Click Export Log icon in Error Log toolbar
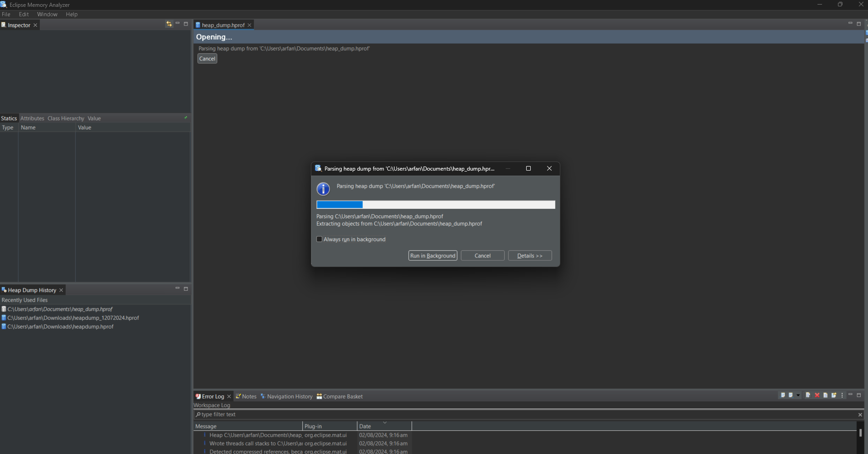The height and width of the screenshot is (454, 868). coord(782,395)
